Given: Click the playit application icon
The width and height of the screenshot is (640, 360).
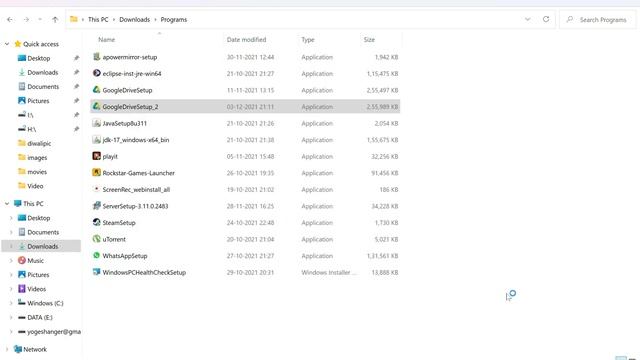Looking at the screenshot, I should [x=96, y=156].
